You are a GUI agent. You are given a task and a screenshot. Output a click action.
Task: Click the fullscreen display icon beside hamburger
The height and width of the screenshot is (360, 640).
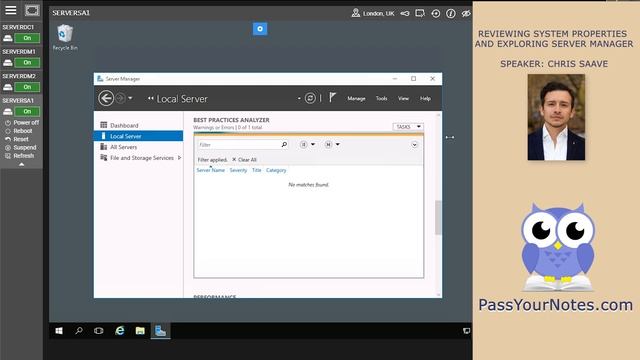(32, 10)
